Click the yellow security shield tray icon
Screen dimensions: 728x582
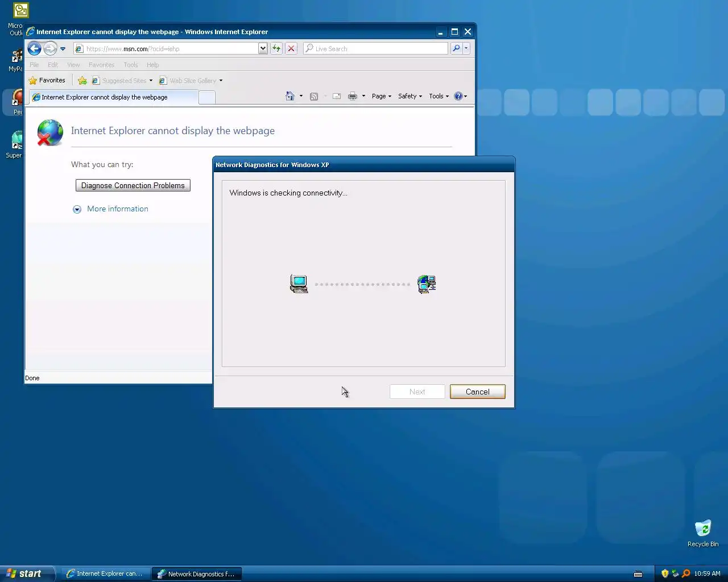pyautogui.click(x=665, y=574)
